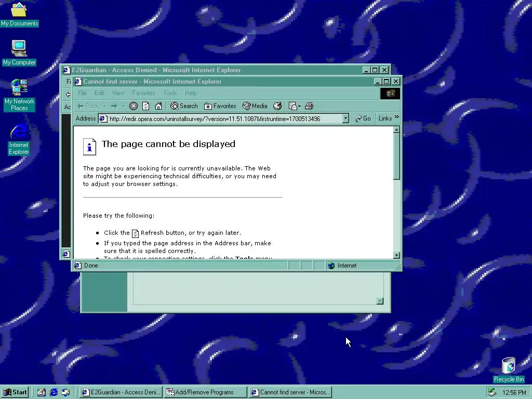Open the View menu
Image resolution: width=532 pixels, height=399 pixels.
coord(118,93)
